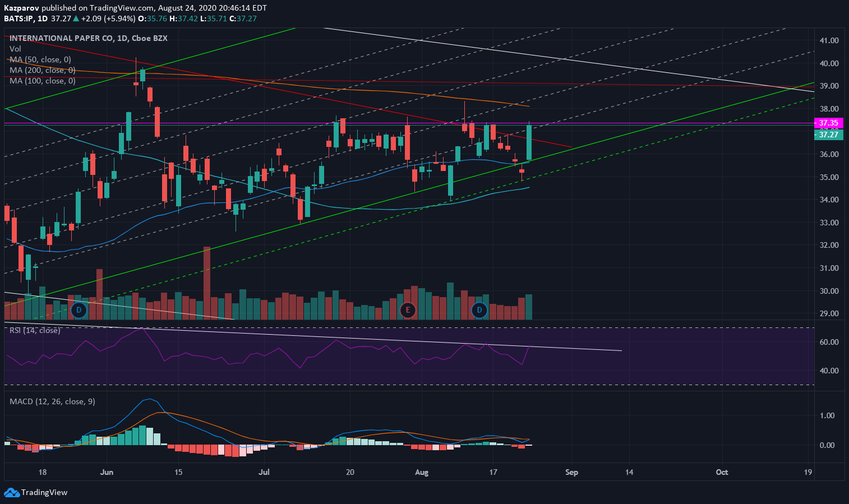Click the first dividend D marker near June

(x=79, y=309)
